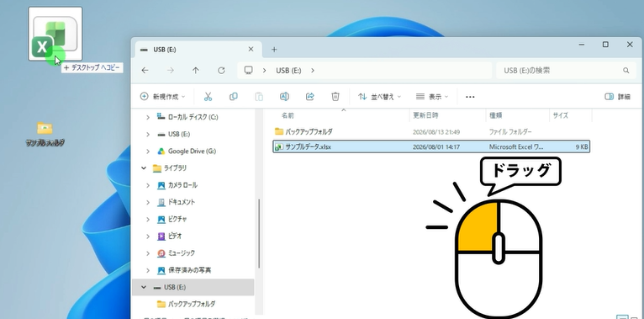Sort by the 種類 column header

tap(496, 116)
